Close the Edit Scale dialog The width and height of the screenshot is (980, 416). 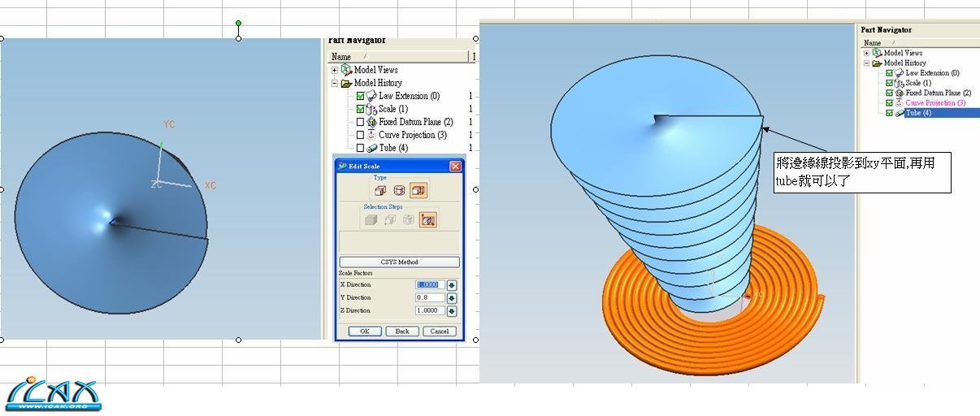tap(455, 166)
